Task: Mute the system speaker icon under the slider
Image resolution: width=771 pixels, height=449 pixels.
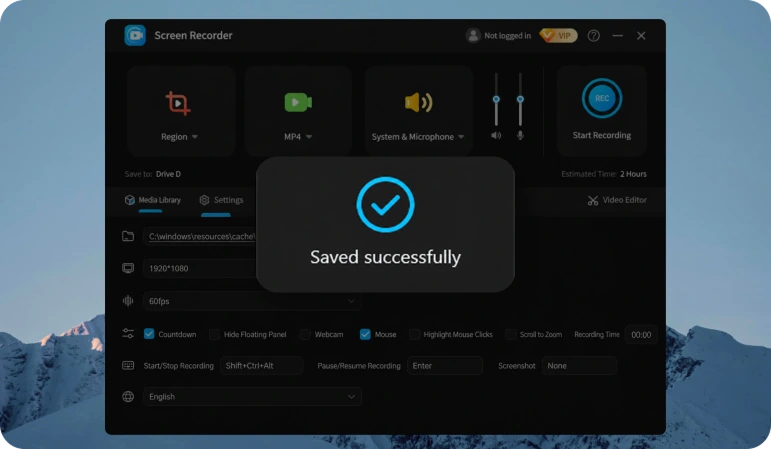Action: (x=496, y=135)
